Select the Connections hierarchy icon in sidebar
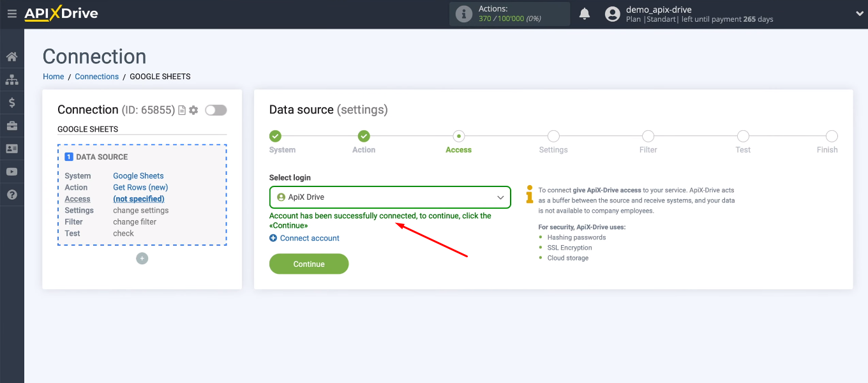 point(11,79)
